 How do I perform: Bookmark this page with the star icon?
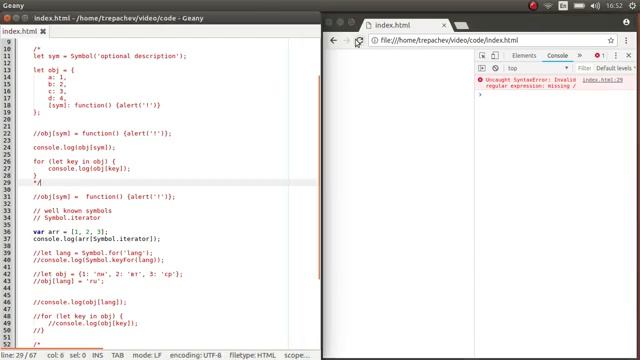pos(611,40)
